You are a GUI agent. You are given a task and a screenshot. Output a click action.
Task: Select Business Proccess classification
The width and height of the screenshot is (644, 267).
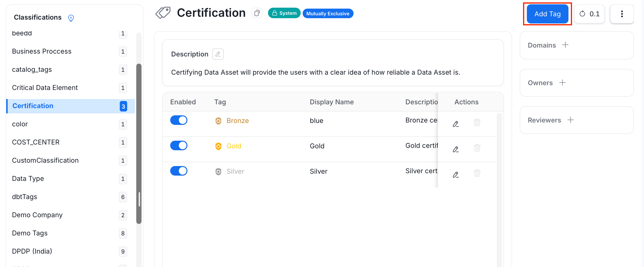71,51
